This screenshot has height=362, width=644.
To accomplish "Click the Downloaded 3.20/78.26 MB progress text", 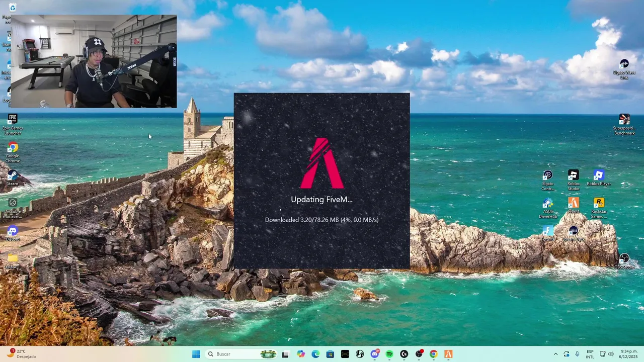I will pos(321,220).
